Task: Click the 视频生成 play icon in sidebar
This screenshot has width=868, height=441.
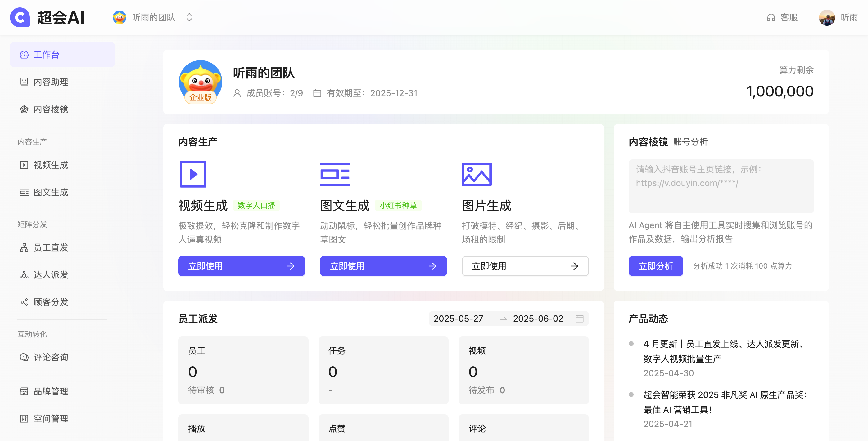Action: 24,165
